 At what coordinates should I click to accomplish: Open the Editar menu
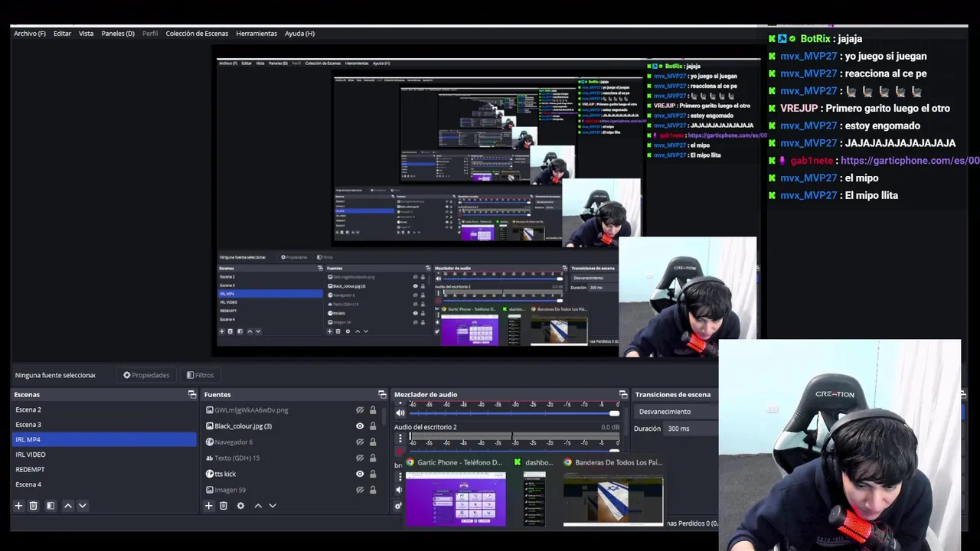[62, 34]
